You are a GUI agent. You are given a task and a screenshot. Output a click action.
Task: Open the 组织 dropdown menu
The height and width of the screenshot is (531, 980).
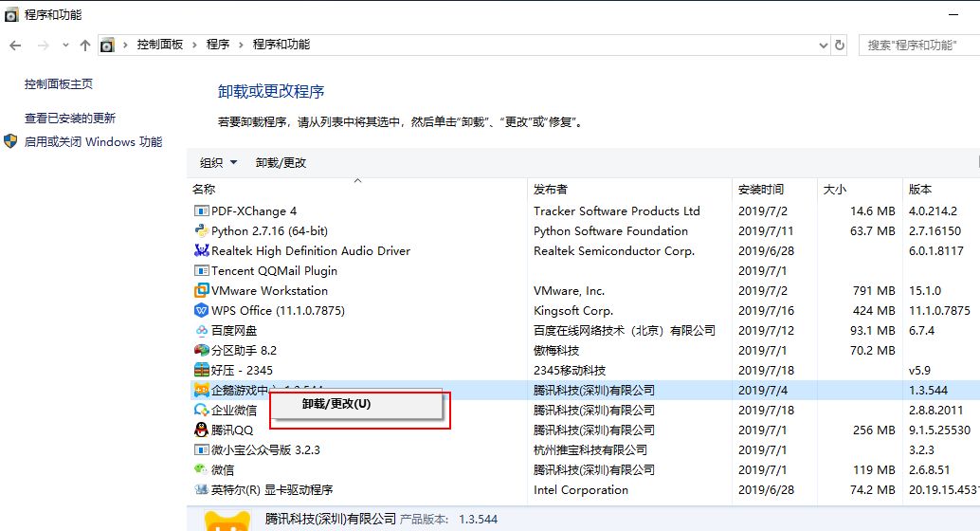coord(218,162)
